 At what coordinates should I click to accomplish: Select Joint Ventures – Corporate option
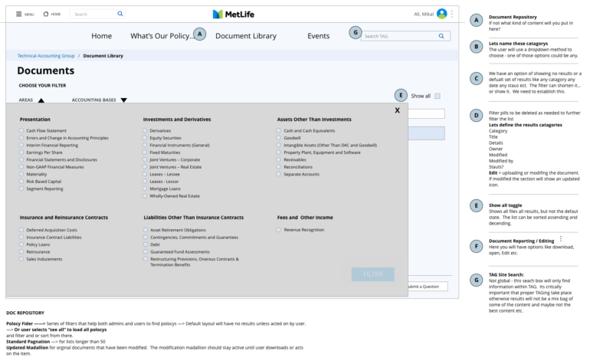[145, 159]
